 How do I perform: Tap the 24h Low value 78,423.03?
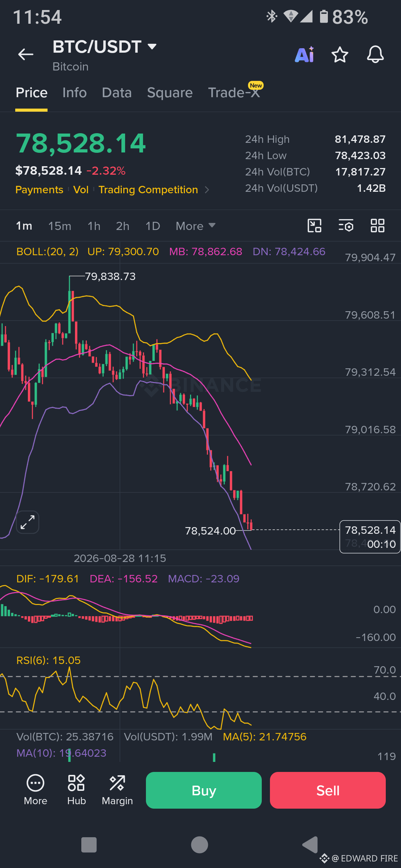[360, 155]
